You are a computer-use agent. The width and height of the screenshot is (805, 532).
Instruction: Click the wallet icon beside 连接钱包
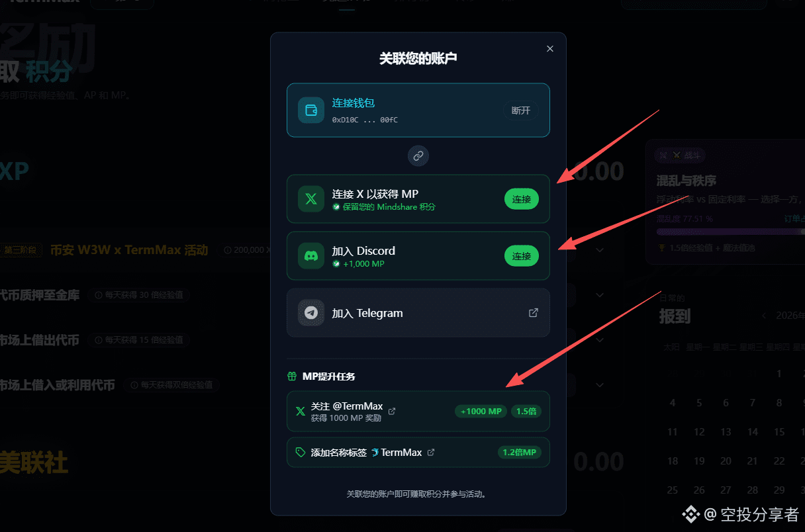(x=310, y=110)
